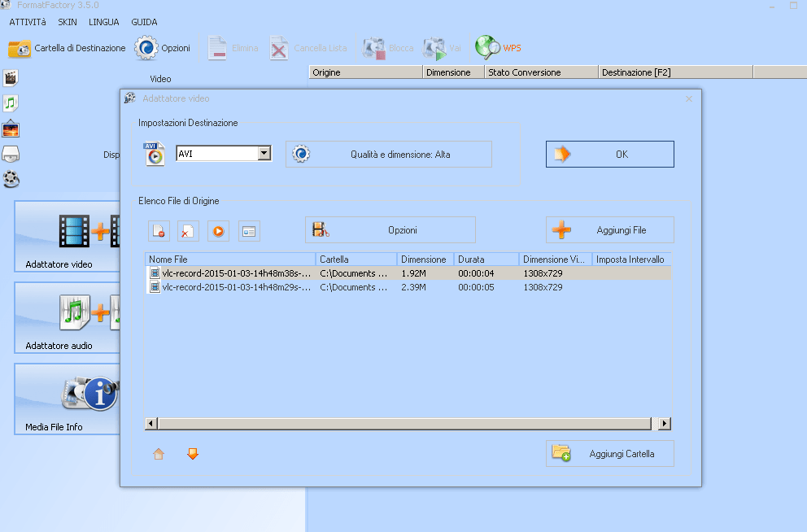The width and height of the screenshot is (807, 532).
Task: Open the LINGUA menu
Action: pyautogui.click(x=103, y=22)
